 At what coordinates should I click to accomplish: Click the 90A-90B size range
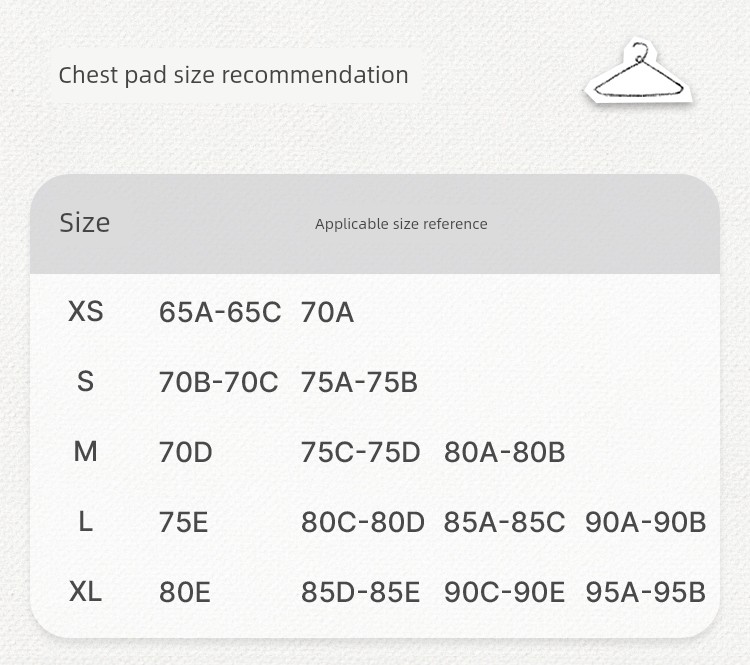[x=646, y=522]
